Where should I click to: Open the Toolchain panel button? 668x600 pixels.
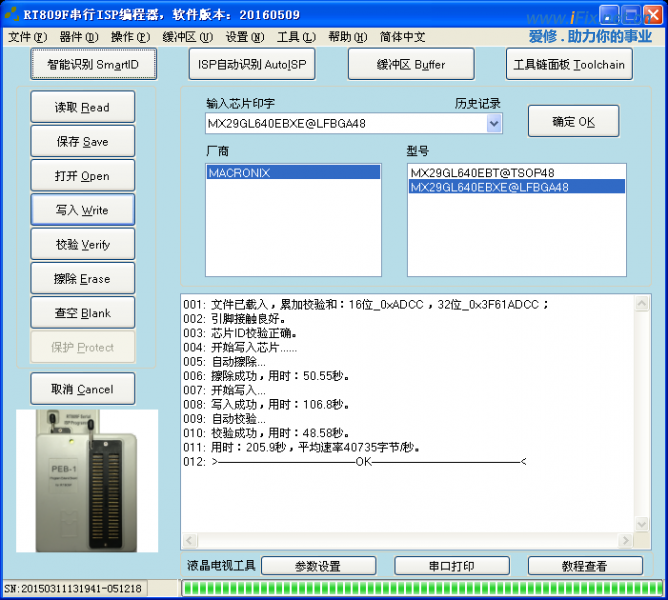pos(569,64)
